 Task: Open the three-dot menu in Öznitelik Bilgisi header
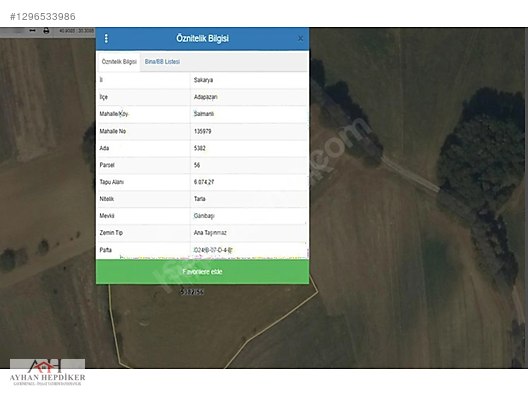click(x=106, y=38)
